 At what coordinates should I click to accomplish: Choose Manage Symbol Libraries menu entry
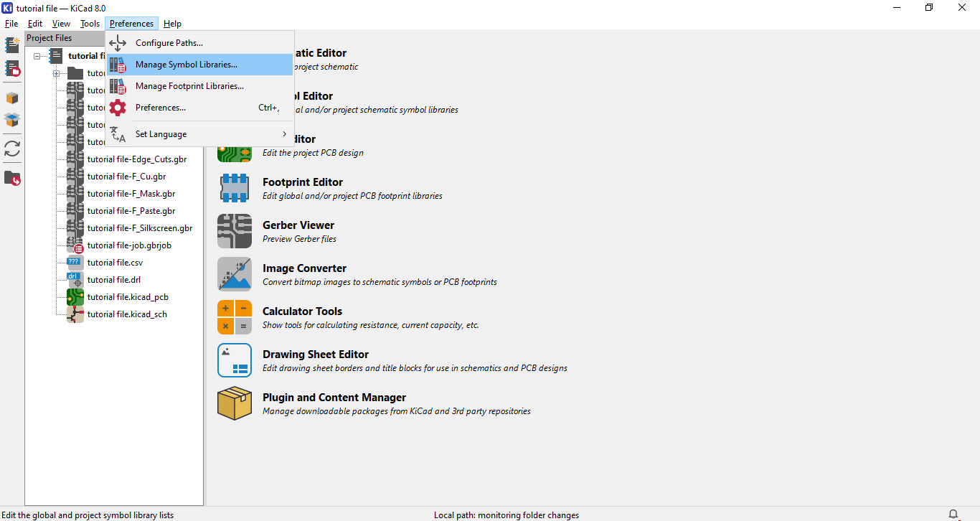click(x=200, y=65)
